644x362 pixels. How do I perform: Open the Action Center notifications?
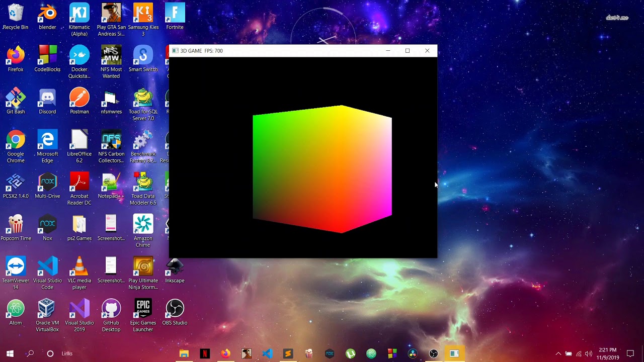[630, 353]
